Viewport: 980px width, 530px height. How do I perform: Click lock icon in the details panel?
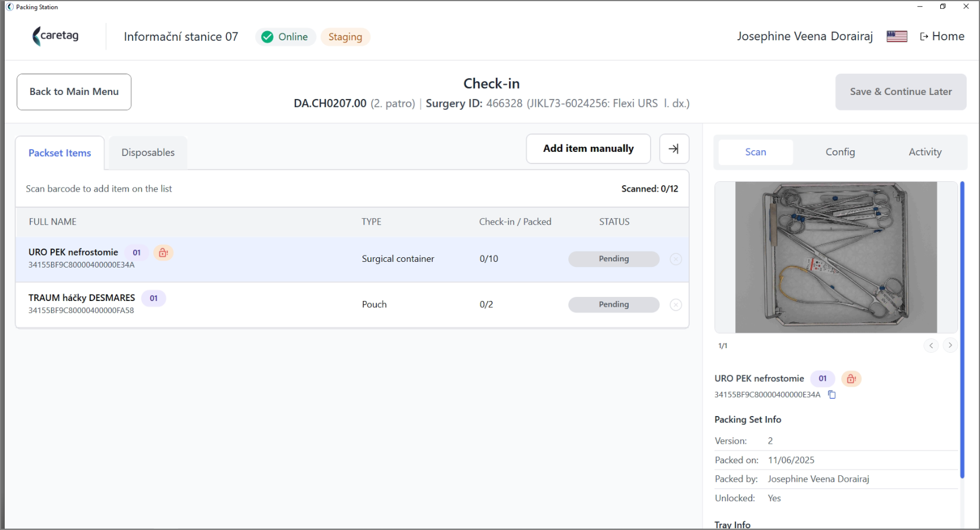(851, 379)
